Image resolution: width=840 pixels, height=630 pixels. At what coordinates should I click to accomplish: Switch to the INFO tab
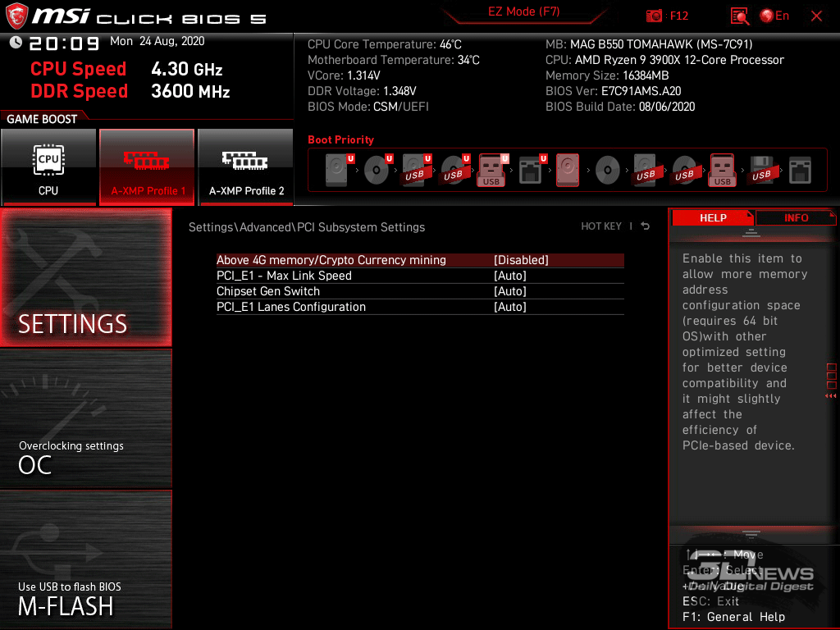(x=796, y=217)
